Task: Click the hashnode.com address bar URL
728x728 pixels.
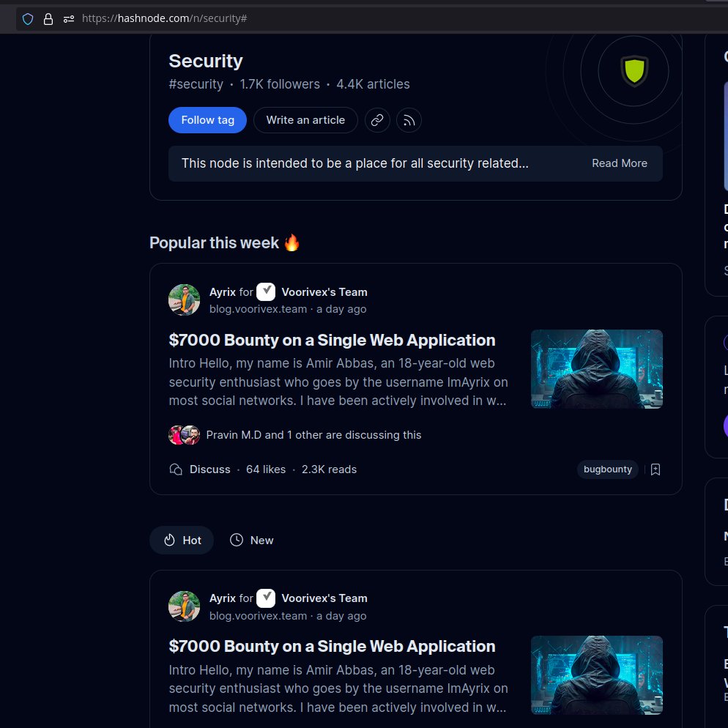Action: 164,18
